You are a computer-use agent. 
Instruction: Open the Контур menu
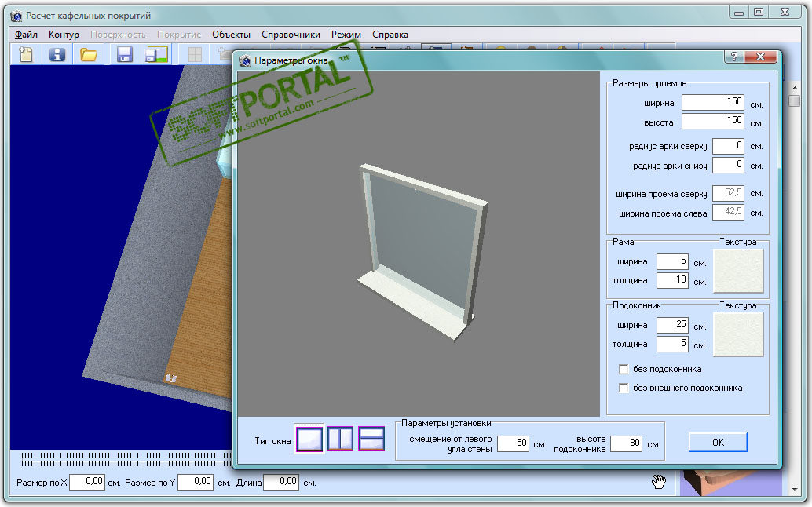pyautogui.click(x=64, y=35)
